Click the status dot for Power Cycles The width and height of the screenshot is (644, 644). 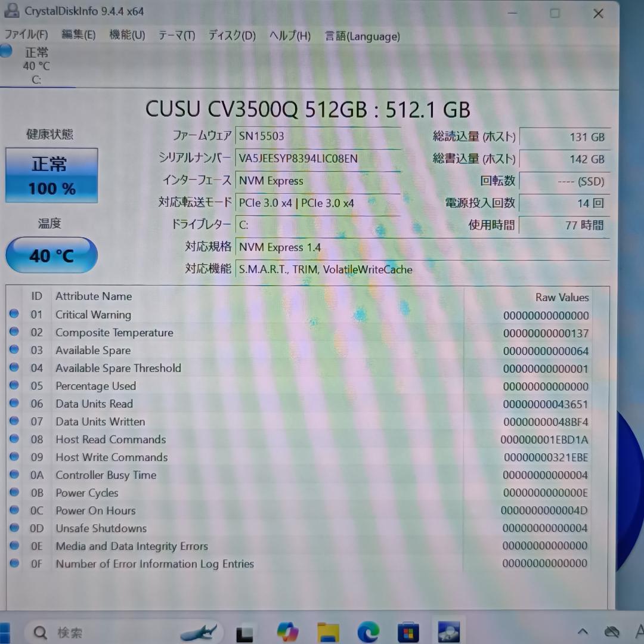[14, 492]
